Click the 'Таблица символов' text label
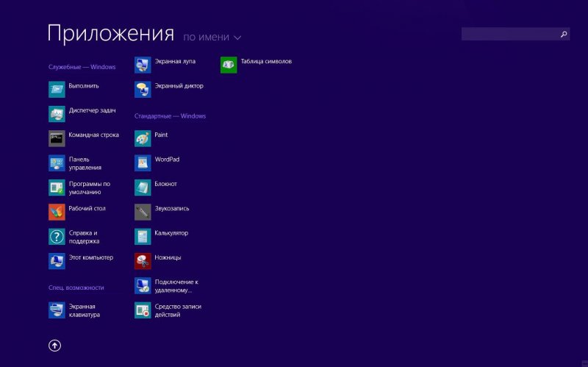 266,61
